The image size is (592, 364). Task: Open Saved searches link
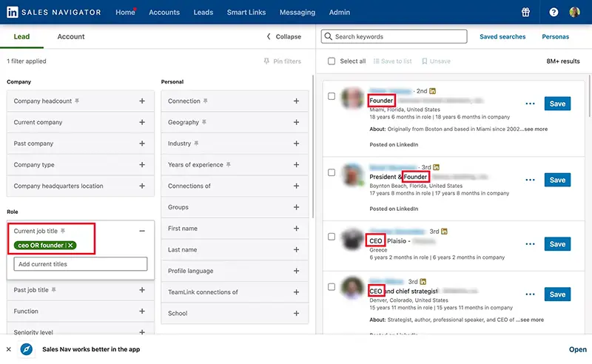click(502, 37)
